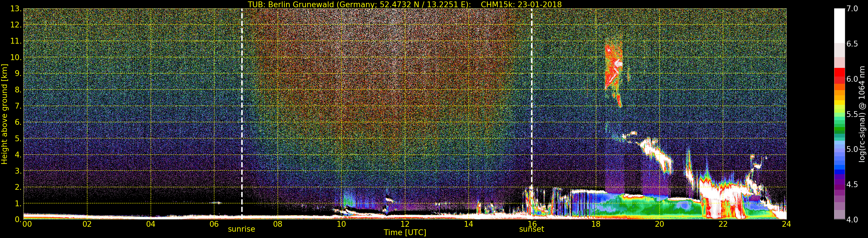Select the 06 hour tick label

pos(214,224)
